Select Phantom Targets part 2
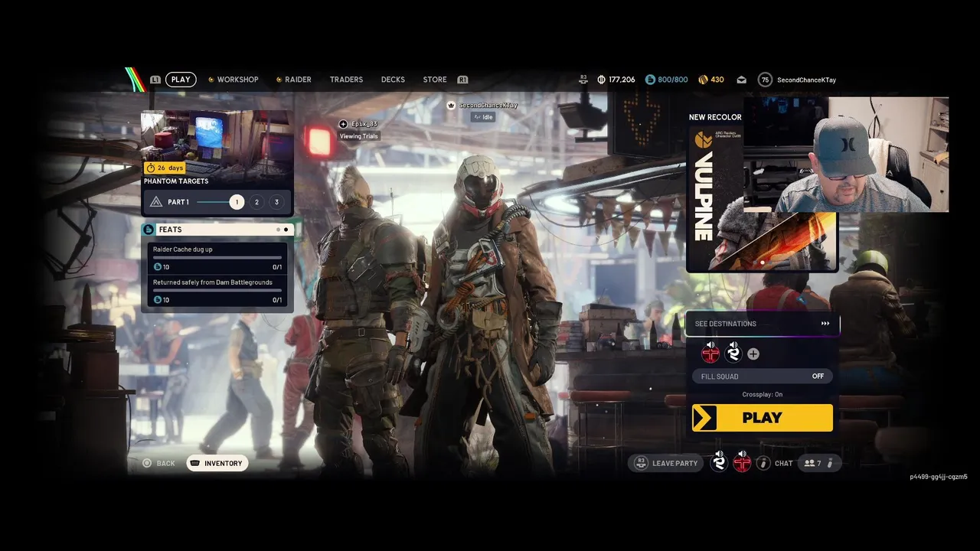 coord(256,202)
